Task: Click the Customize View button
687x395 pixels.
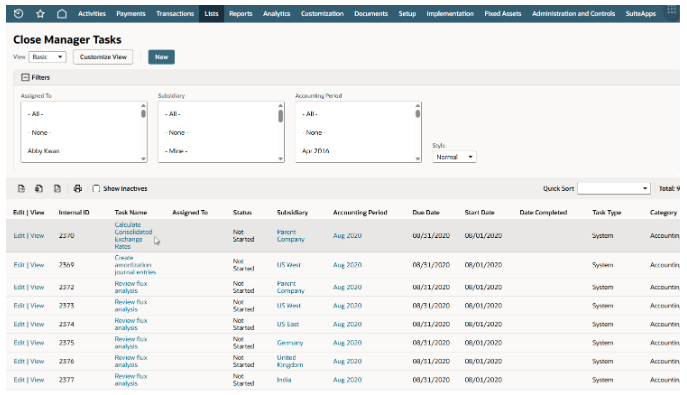Action: [103, 57]
